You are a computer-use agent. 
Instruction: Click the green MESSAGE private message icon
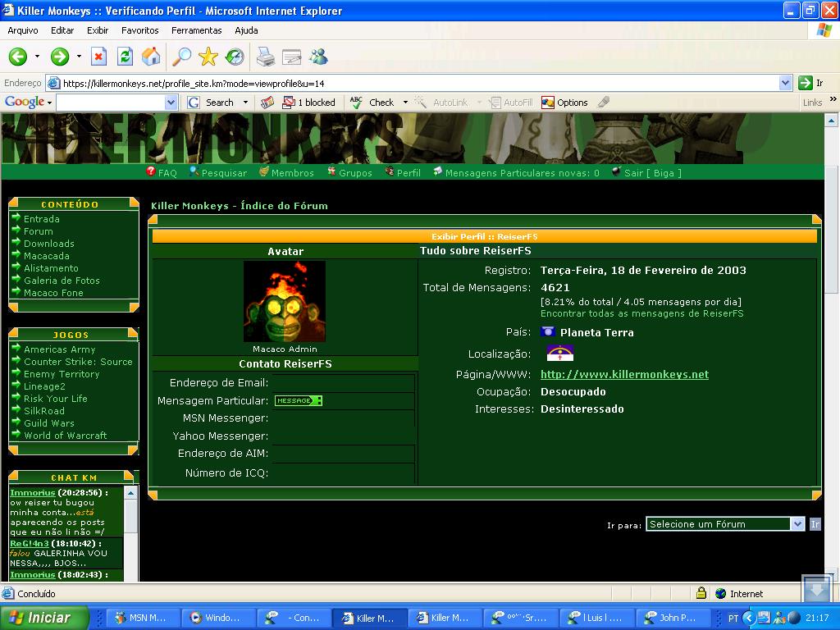(x=298, y=400)
